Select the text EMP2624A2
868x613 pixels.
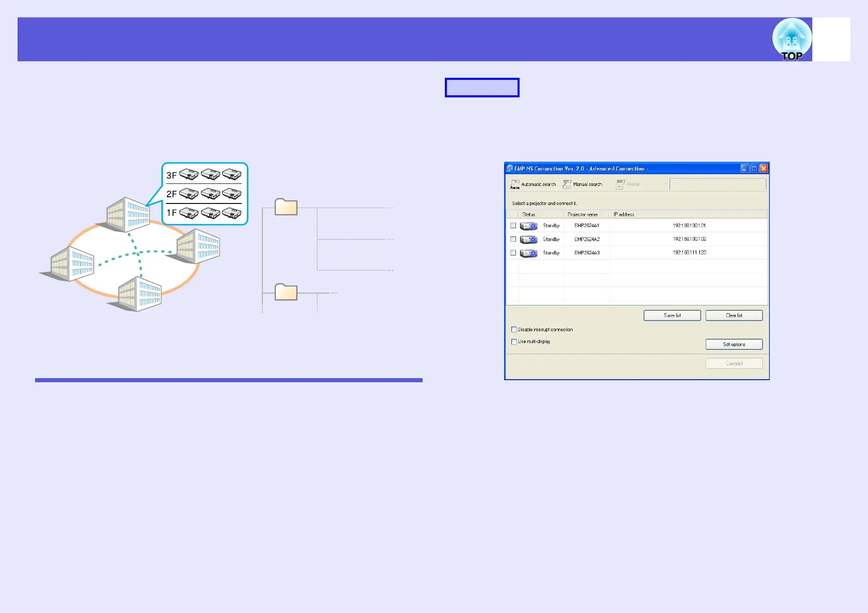[x=587, y=239]
